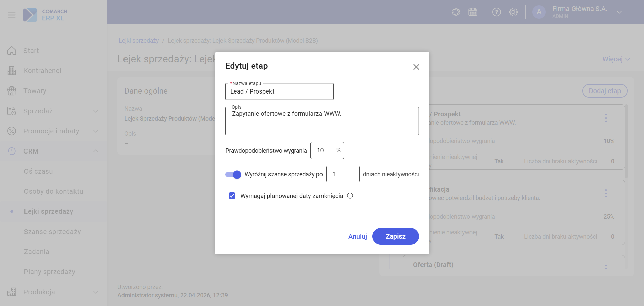Viewport: 644px width, 306px height.
Task: Click the 25% win probability value
Action: (x=609, y=217)
